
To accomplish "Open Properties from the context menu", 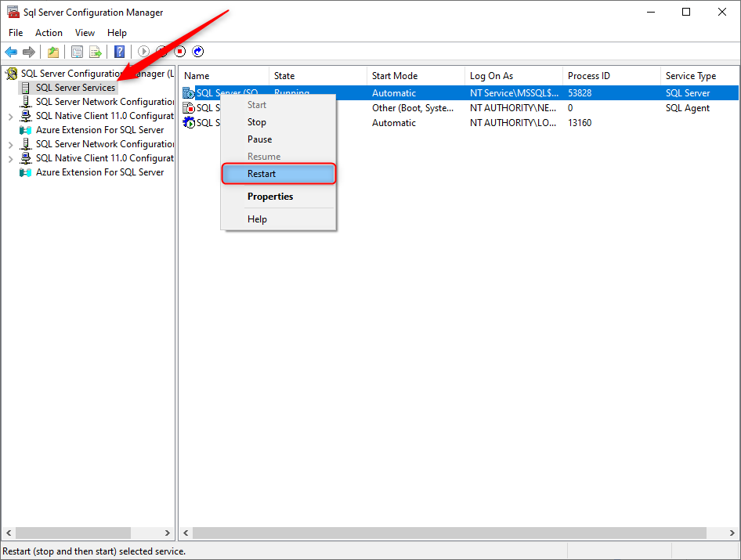I will click(270, 197).
